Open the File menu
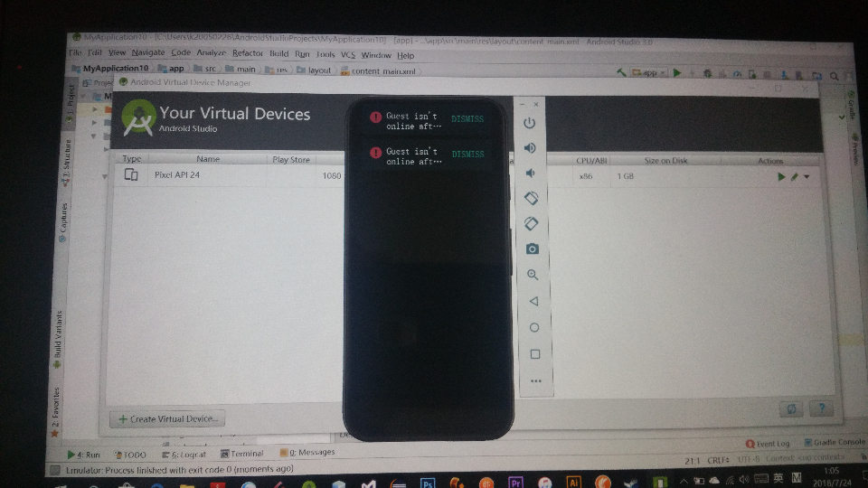Viewport: 868px width, 488px height. (x=75, y=52)
